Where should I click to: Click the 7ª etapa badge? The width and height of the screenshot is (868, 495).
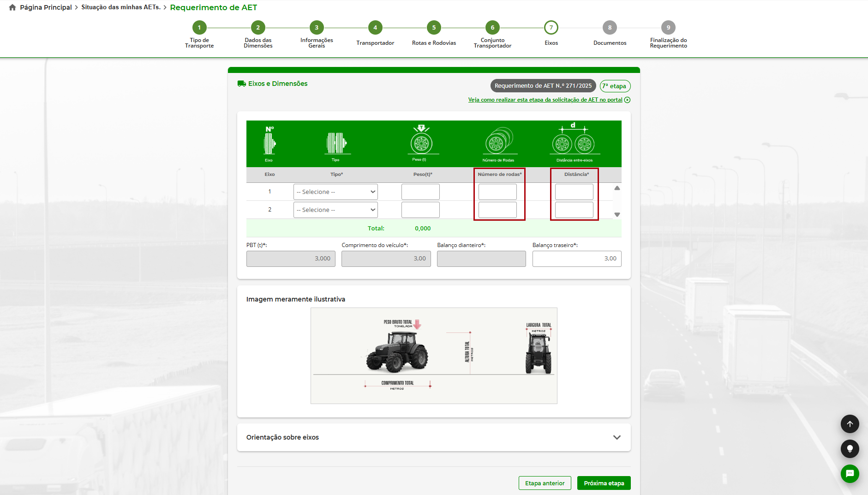[x=615, y=86]
